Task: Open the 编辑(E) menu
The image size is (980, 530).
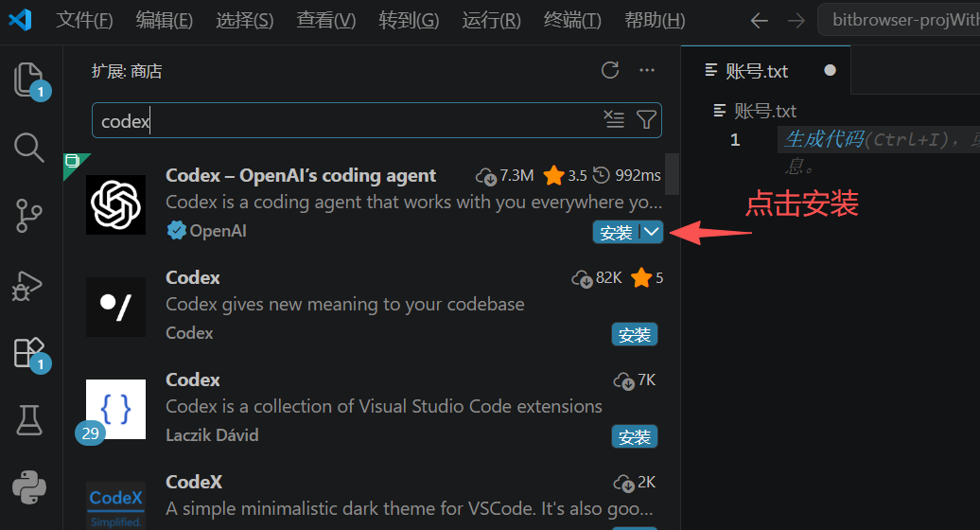Action: [x=165, y=21]
